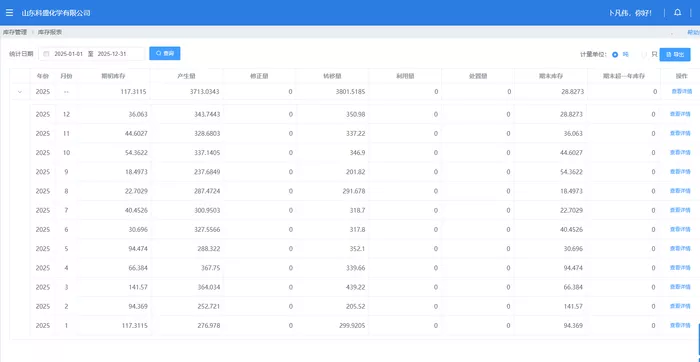Screen dimensions: 700x362
Task: Click the 产生量 column header
Action: click(x=186, y=76)
